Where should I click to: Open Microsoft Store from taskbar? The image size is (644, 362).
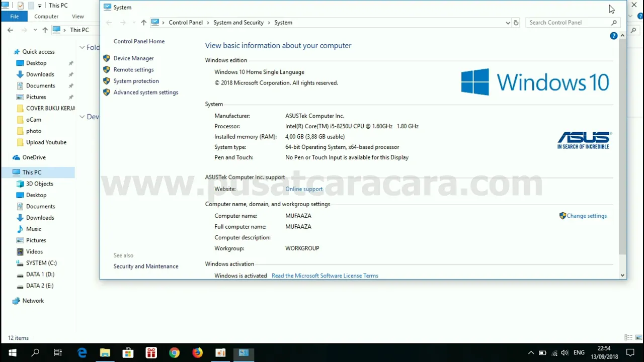128,353
